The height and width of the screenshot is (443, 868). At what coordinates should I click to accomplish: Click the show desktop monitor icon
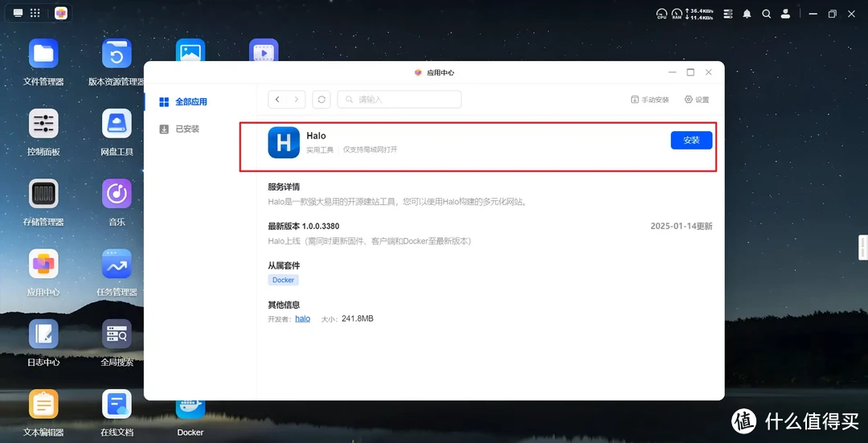(x=18, y=14)
